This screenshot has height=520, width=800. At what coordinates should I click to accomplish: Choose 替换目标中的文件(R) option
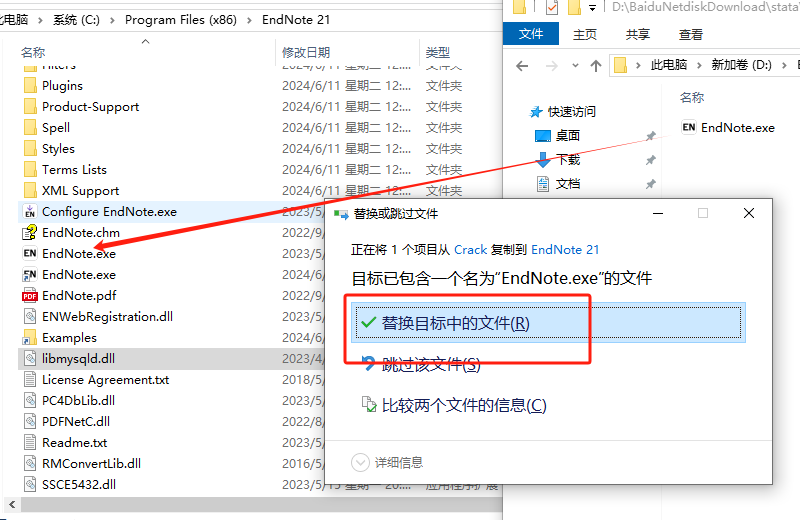(x=455, y=323)
